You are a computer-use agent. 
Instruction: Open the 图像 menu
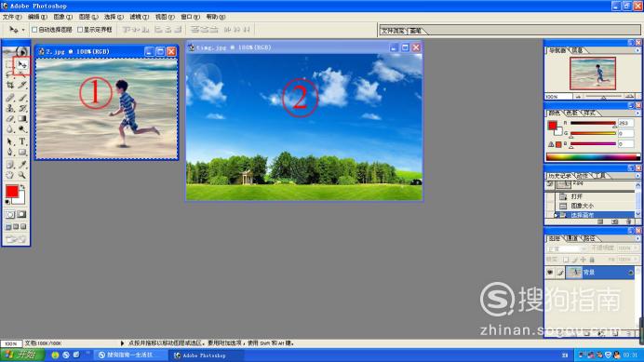point(63,17)
